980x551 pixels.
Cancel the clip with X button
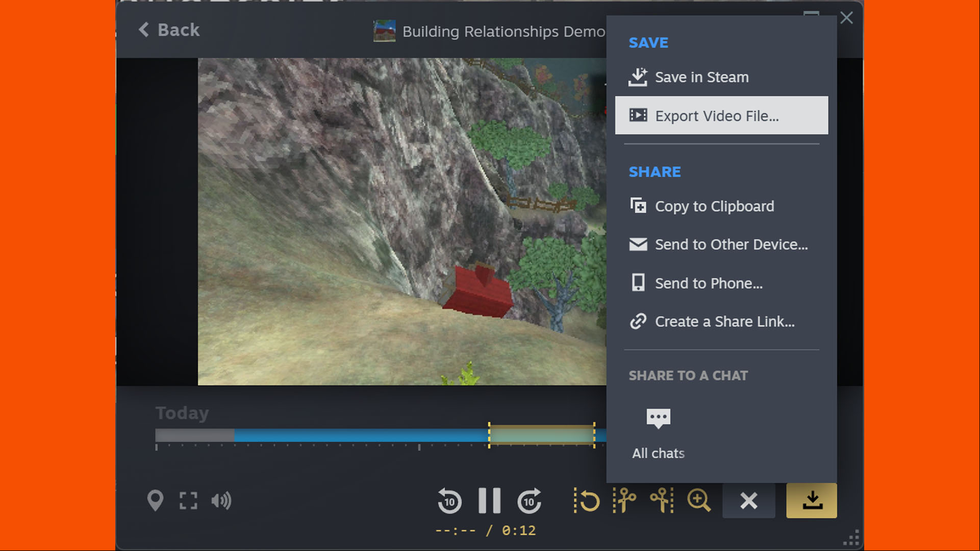pos(749,501)
